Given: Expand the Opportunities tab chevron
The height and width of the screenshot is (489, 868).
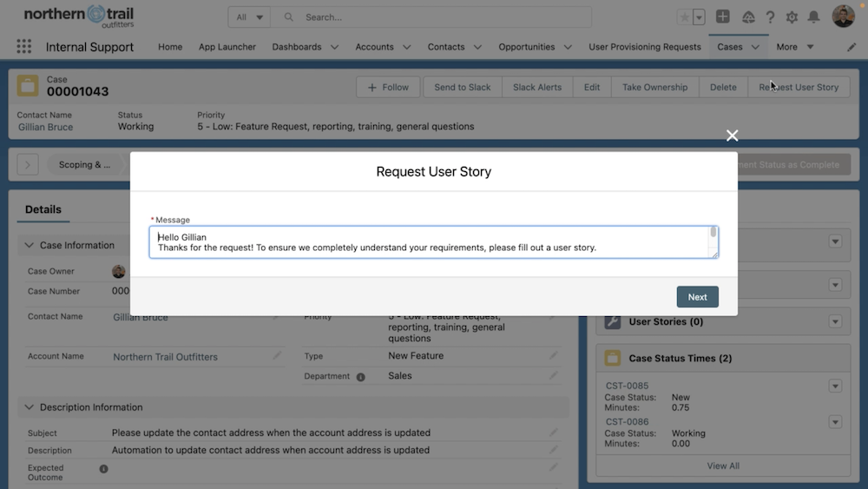Looking at the screenshot, I should tap(568, 47).
